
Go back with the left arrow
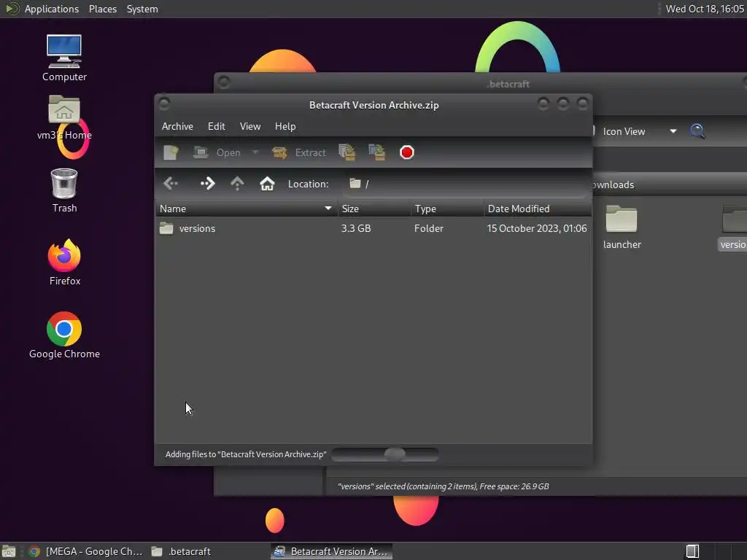tap(171, 183)
